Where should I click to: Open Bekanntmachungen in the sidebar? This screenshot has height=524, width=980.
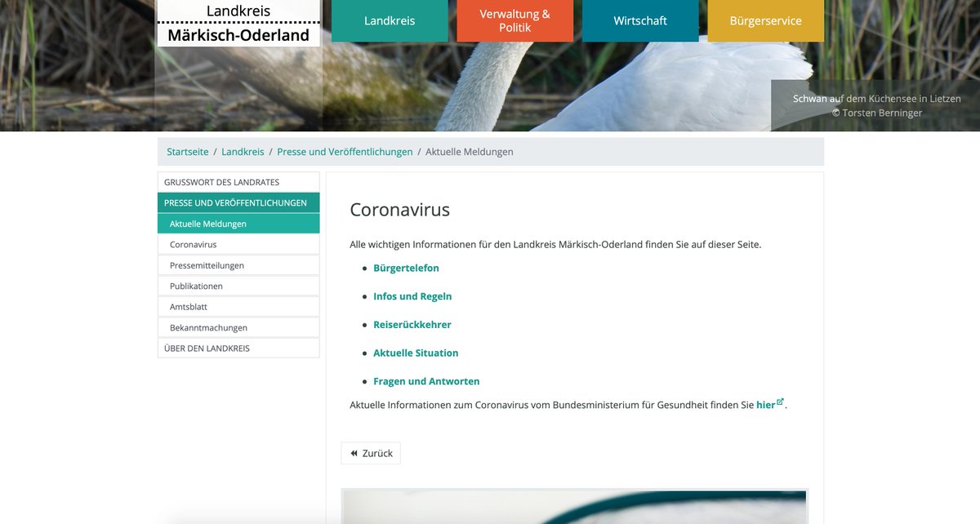238,327
